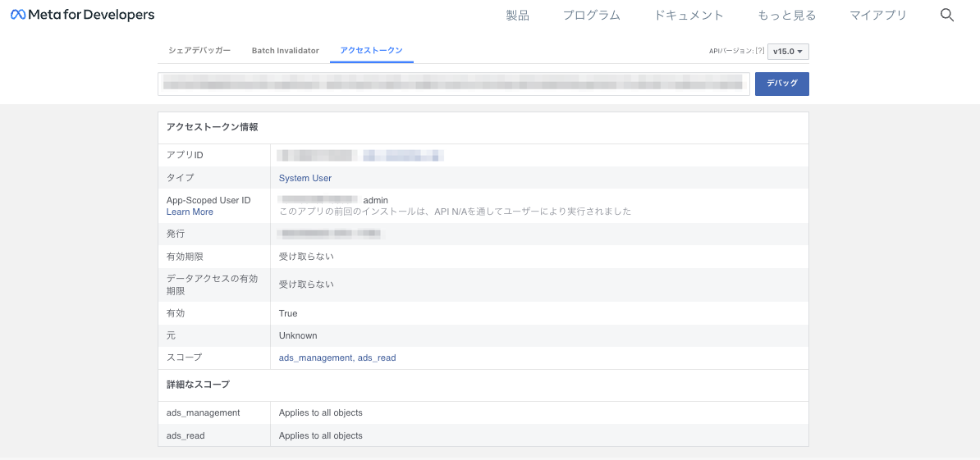The image size is (980, 460).
Task: Expand the もっと見る menu
Action: point(786,16)
